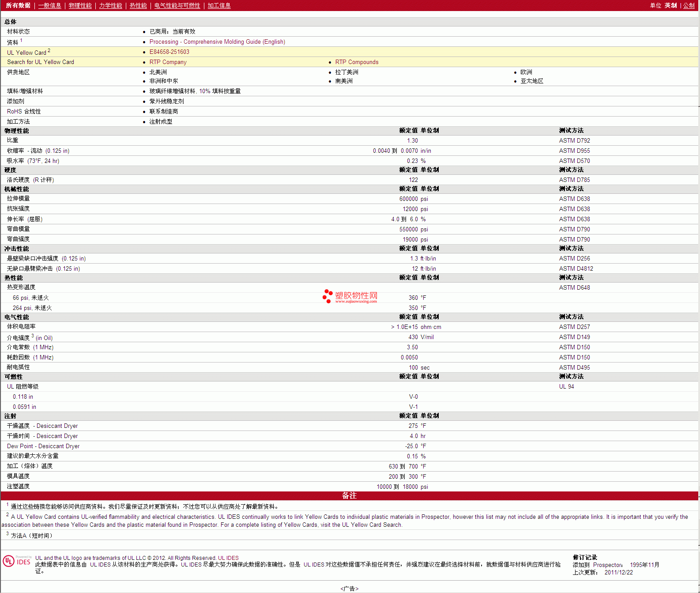Click the 抗张强度 value 12000
The image size is (700, 593).
click(x=410, y=209)
